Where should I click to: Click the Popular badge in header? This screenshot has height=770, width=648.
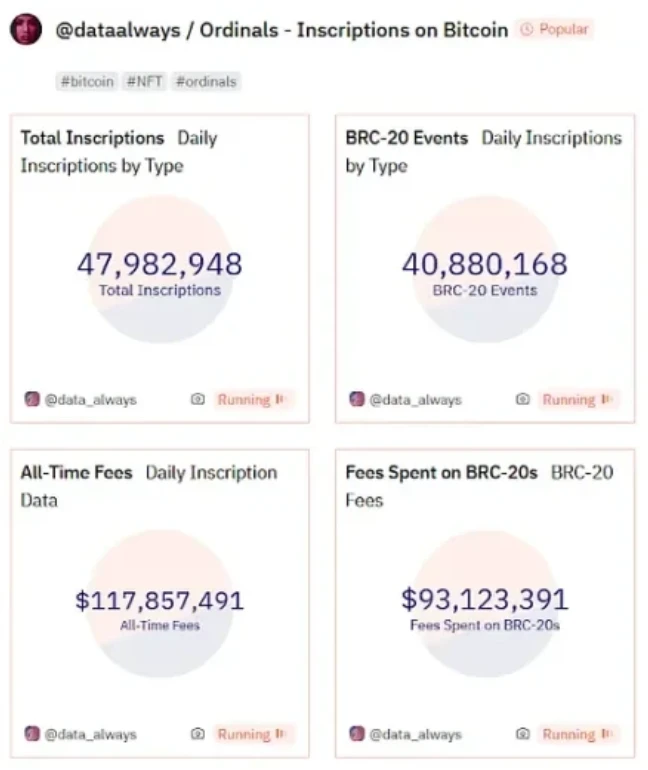point(555,30)
